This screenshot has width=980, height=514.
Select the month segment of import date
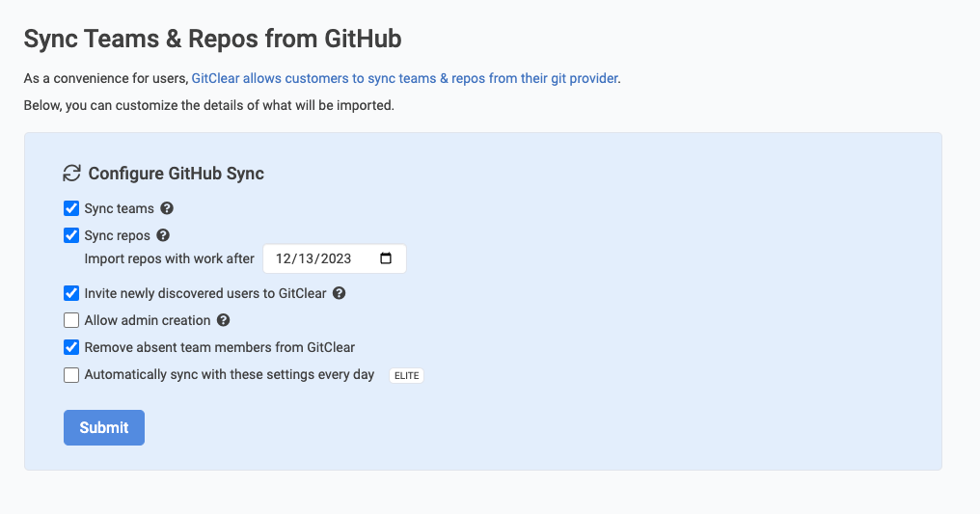point(284,258)
